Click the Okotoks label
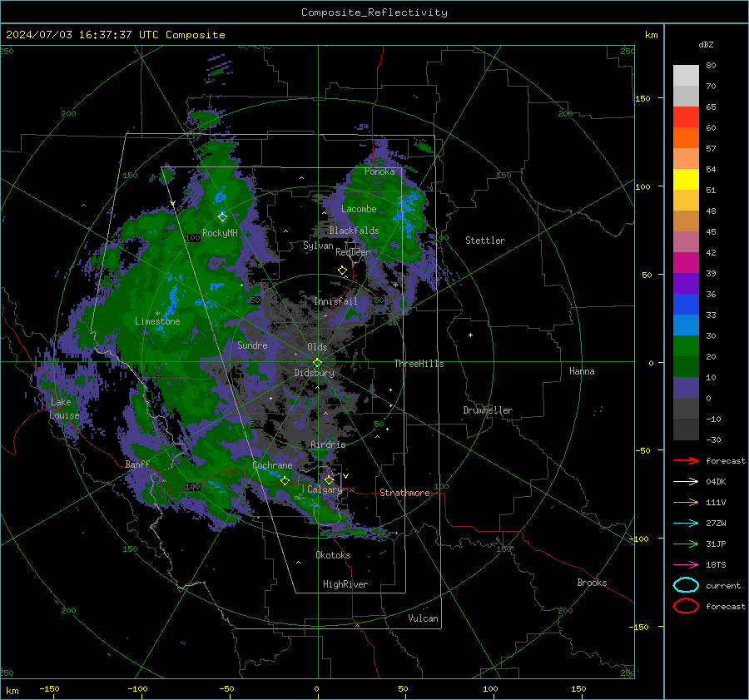Image resolution: width=749 pixels, height=700 pixels. pos(333,555)
